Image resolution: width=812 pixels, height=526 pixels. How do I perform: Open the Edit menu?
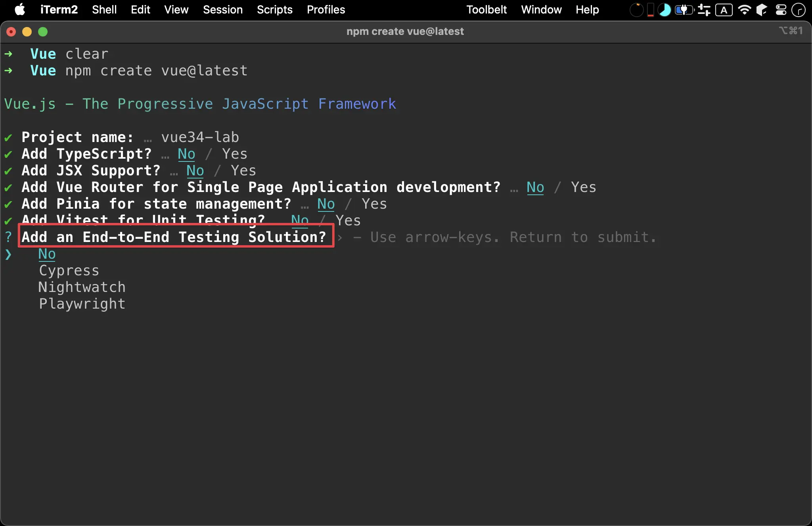[x=140, y=10]
